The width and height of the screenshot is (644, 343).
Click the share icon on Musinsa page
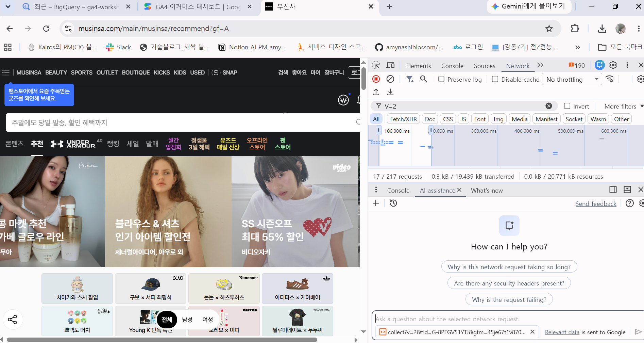[13, 320]
